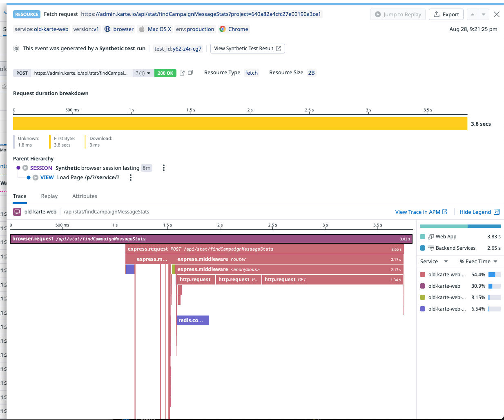
Task: Click the old-karte-web service icon
Action: (x=17, y=212)
